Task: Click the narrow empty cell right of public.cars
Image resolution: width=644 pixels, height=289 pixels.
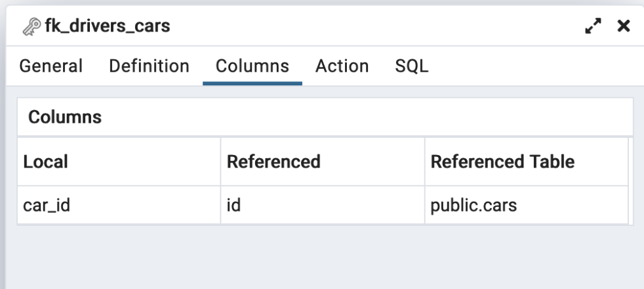Action: click(x=631, y=205)
